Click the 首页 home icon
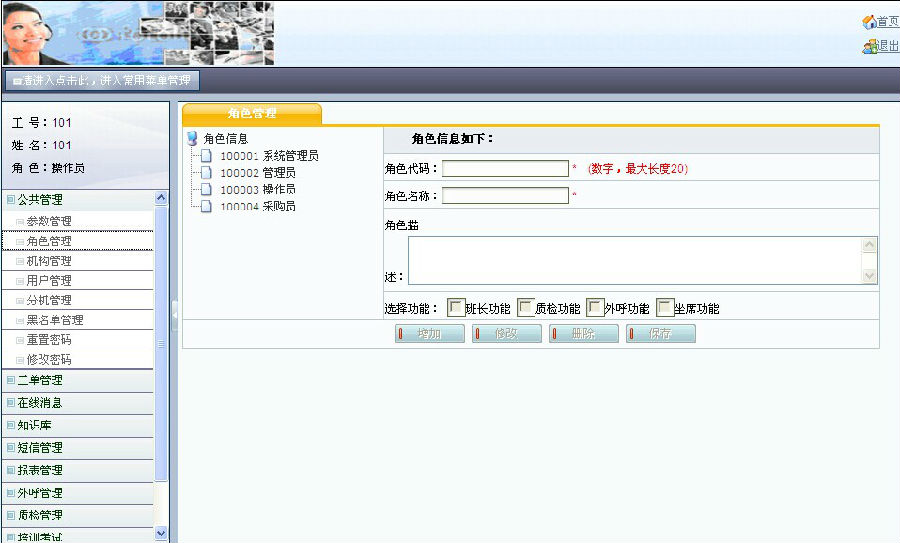The width and height of the screenshot is (900, 543). click(869, 22)
